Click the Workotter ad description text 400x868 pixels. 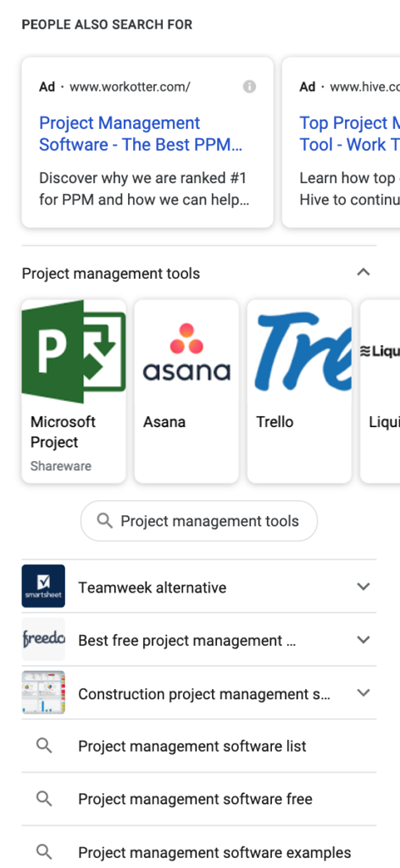point(144,189)
